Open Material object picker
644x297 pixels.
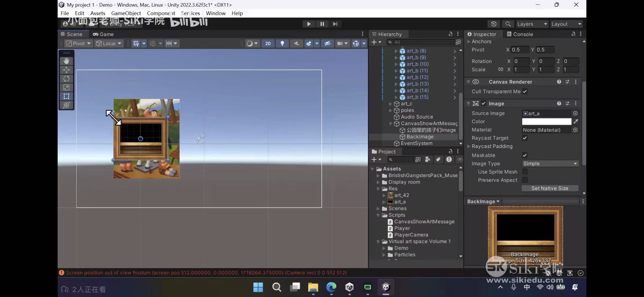575,130
